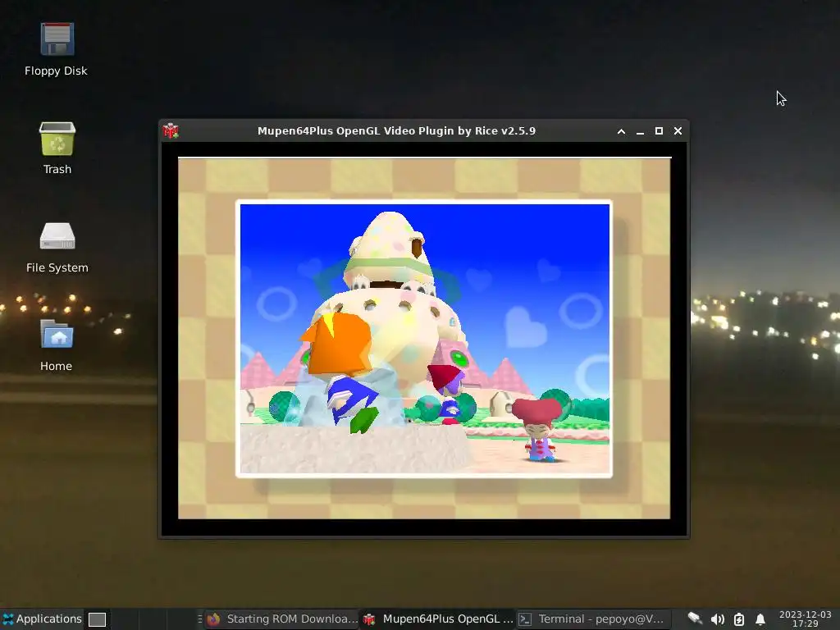
Task: Open the network connection tray icon
Action: [x=695, y=619]
